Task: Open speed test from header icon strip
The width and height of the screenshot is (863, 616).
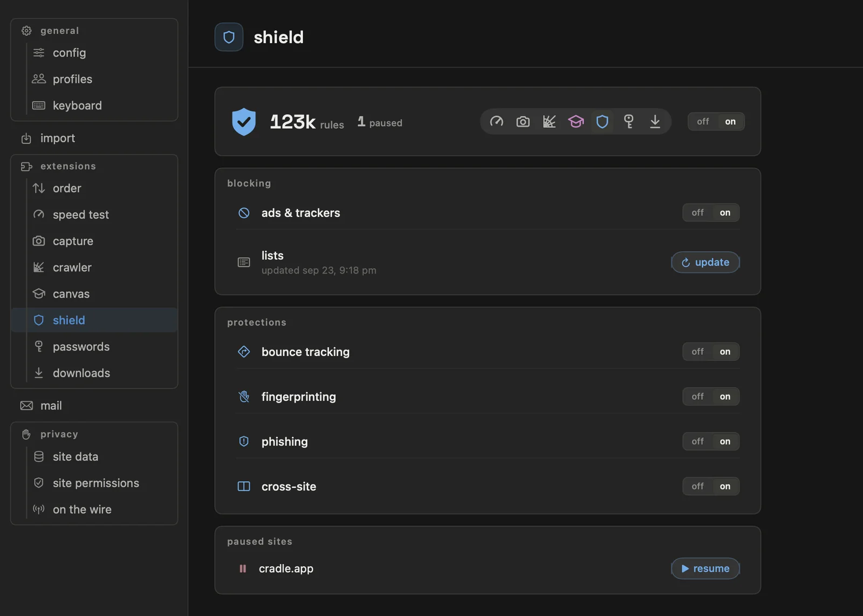Action: pyautogui.click(x=496, y=121)
